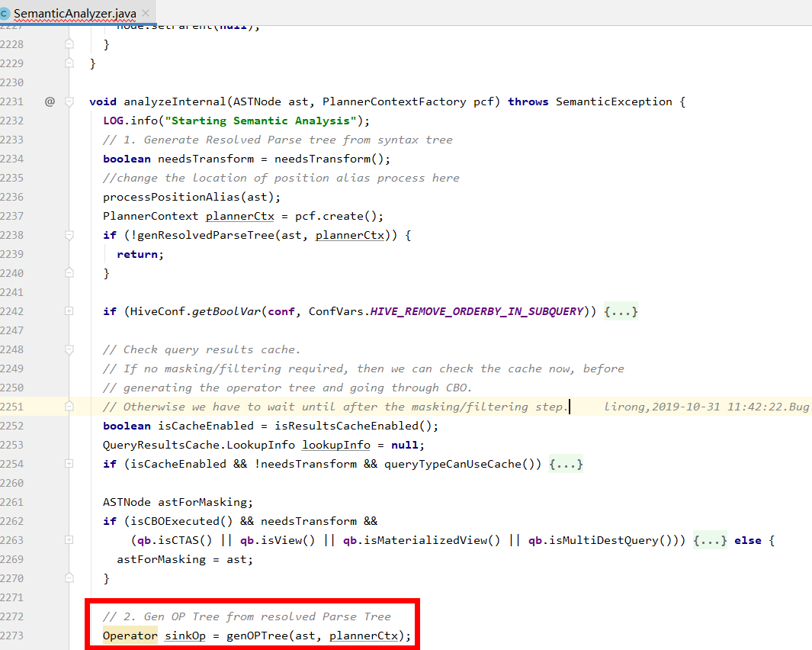Collapse the comment block fold at line 2248
The image size is (812, 650).
coord(69,349)
